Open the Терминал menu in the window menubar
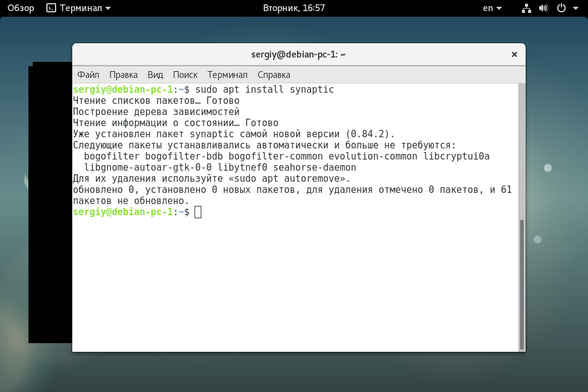Screen dimensions: 588x392 [228, 75]
